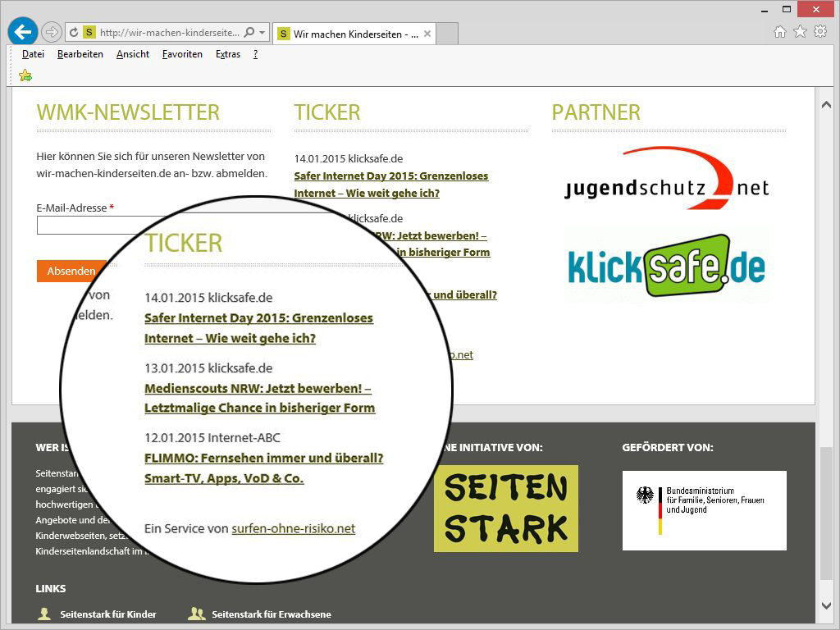Click the grey Forward arrow button

(x=52, y=32)
